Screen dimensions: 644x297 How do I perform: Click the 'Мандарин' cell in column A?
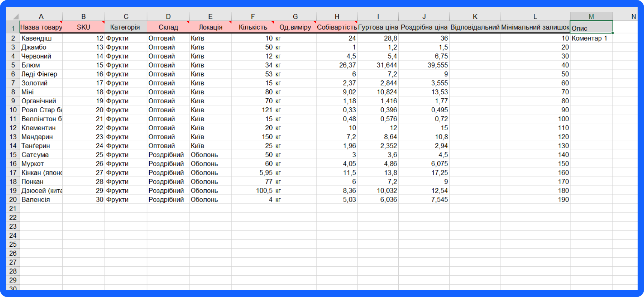pos(41,137)
